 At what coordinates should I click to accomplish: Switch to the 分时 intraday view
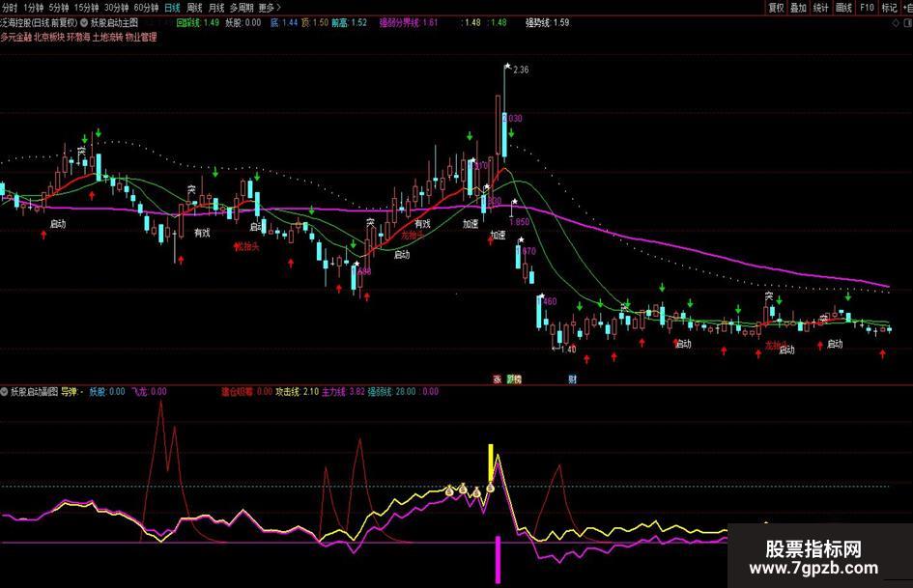10,8
